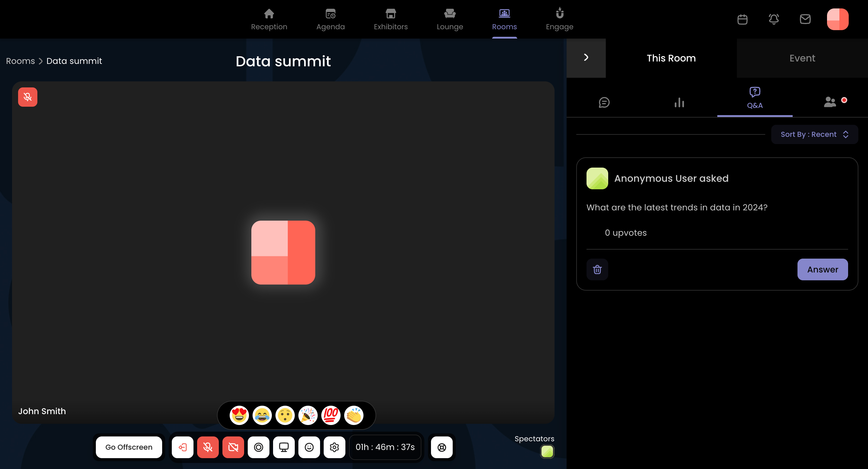Delete the question with the trash icon
This screenshot has height=469, width=868.
pos(597,269)
